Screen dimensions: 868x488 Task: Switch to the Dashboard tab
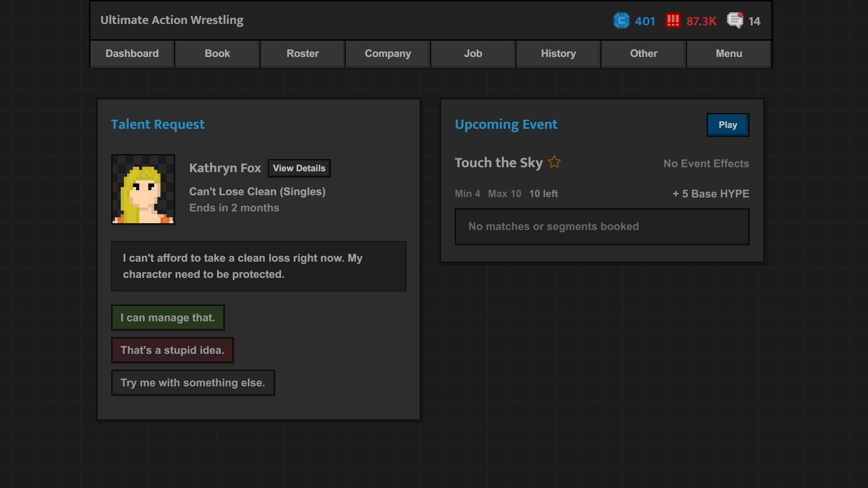coord(132,53)
